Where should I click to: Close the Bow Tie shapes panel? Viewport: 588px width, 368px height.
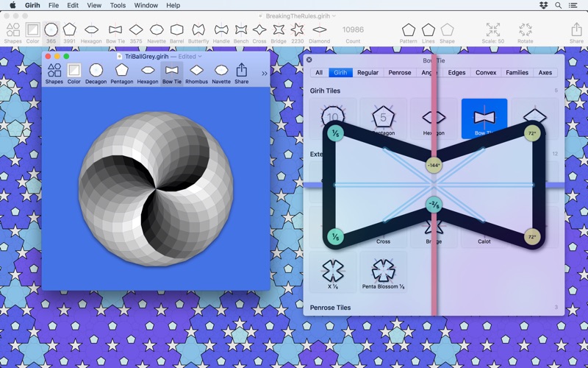coord(309,60)
